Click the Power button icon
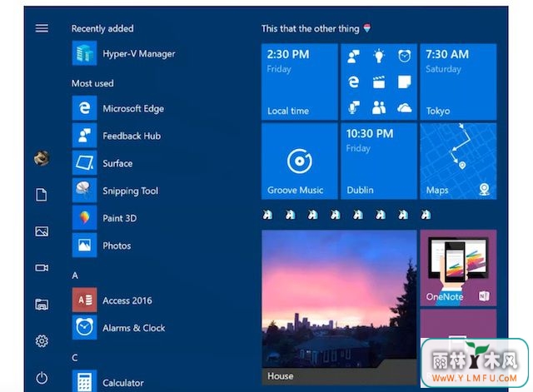This screenshot has width=533, height=392. tap(42, 378)
